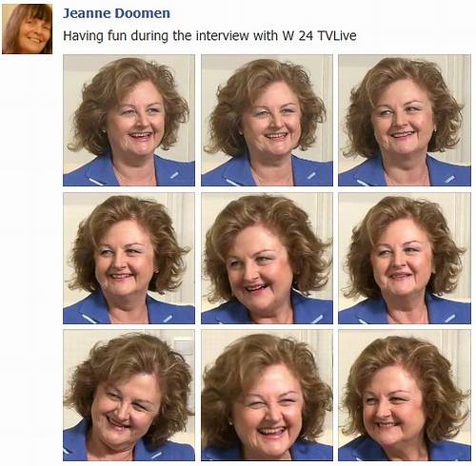Open the bottom-left photo in the grid
Screen dimensions: 476x466
point(129,395)
